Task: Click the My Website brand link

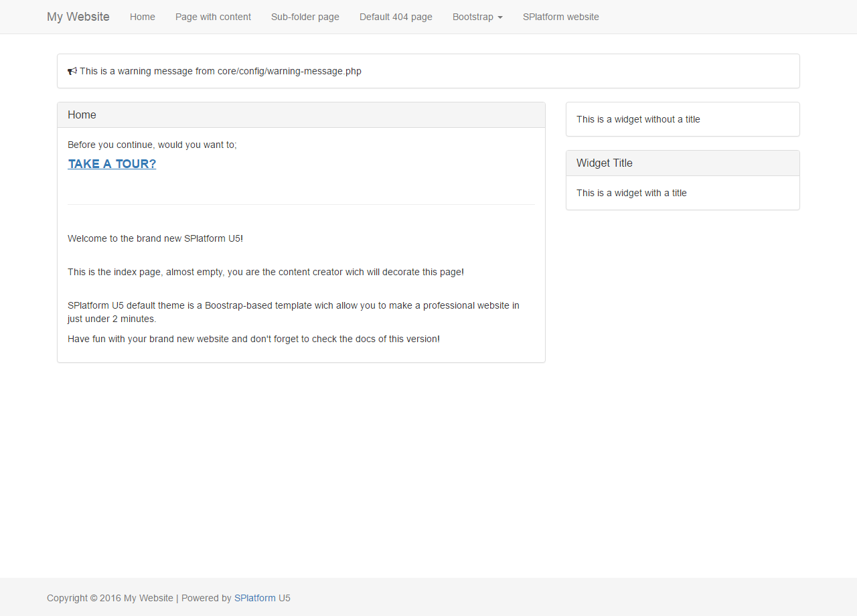Action: pos(78,17)
